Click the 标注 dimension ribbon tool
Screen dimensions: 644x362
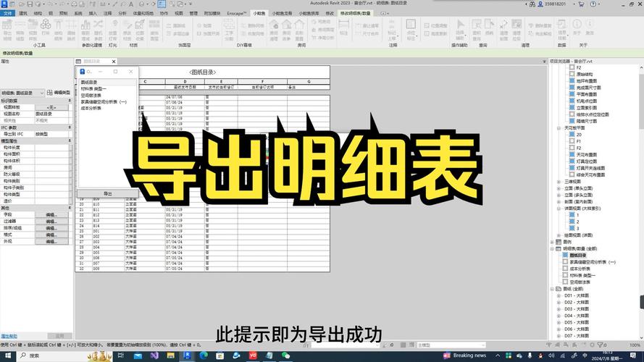344,28
